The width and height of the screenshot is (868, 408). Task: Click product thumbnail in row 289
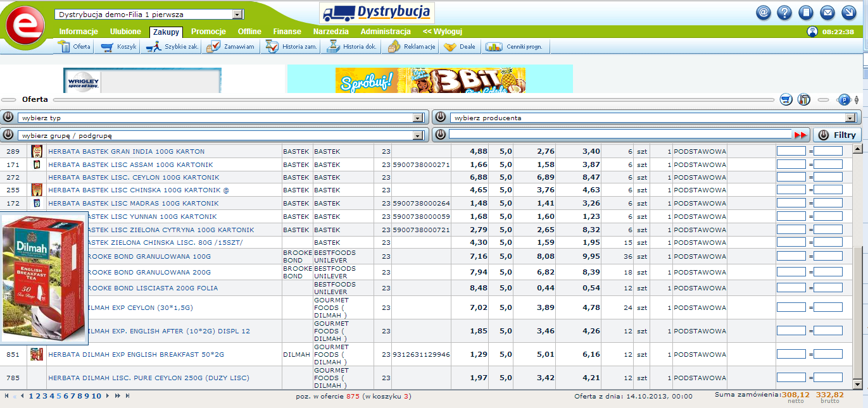(37, 151)
